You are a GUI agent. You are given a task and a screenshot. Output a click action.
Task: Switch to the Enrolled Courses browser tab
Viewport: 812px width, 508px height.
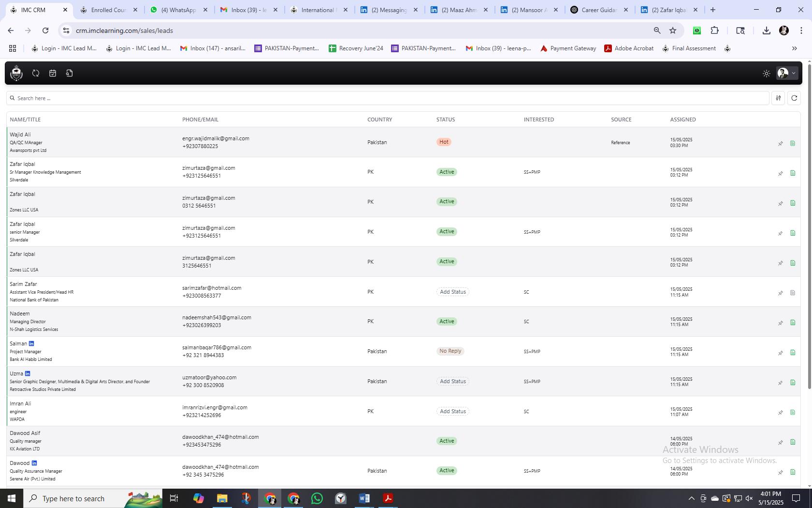[108, 10]
